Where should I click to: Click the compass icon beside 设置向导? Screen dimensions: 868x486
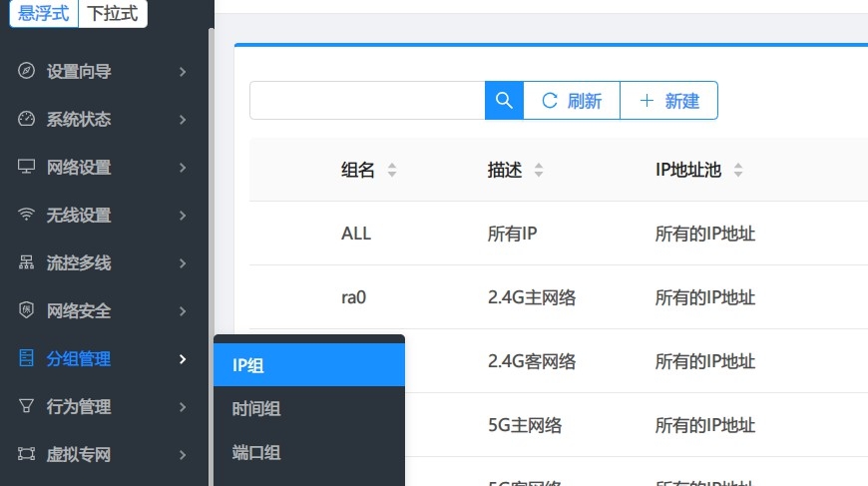coord(27,72)
